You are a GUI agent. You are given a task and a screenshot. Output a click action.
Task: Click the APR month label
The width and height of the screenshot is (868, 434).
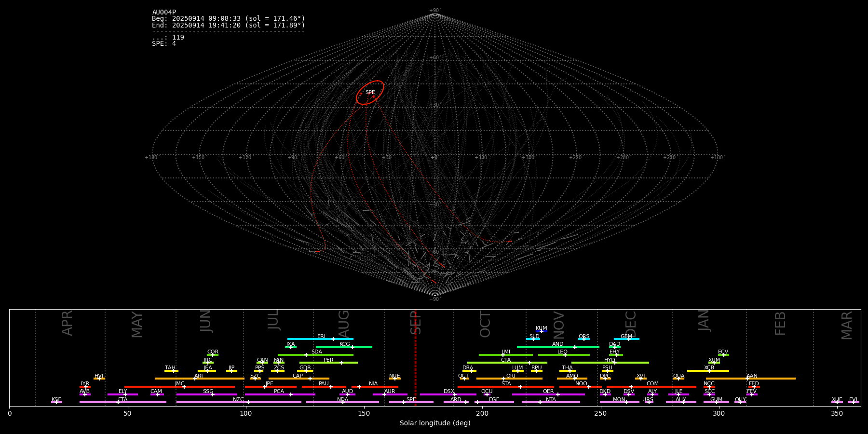tap(67, 323)
